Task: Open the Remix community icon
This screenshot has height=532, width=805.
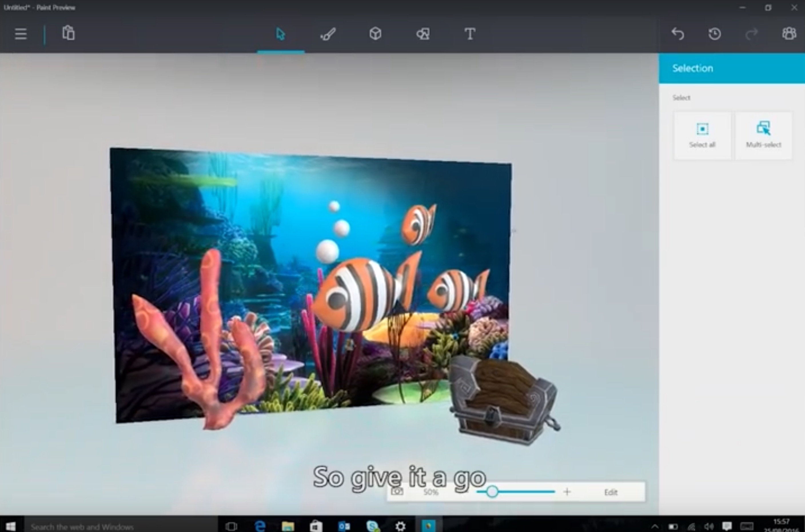Action: tap(789, 34)
